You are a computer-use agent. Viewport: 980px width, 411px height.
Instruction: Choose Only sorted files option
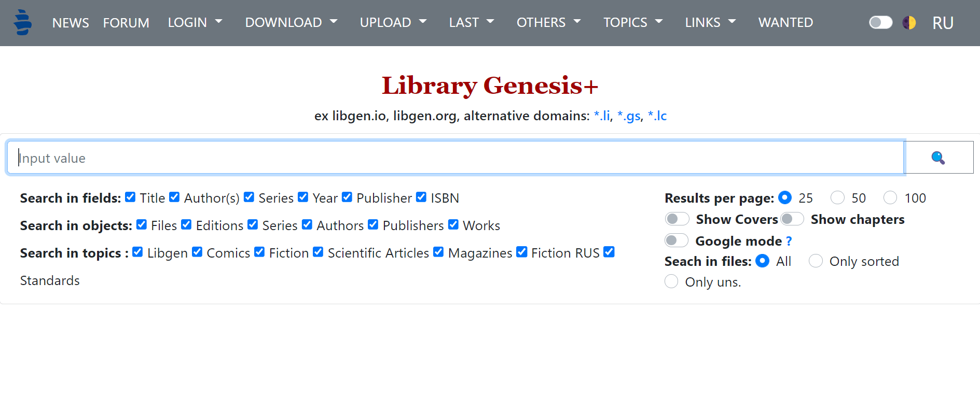coord(815,261)
